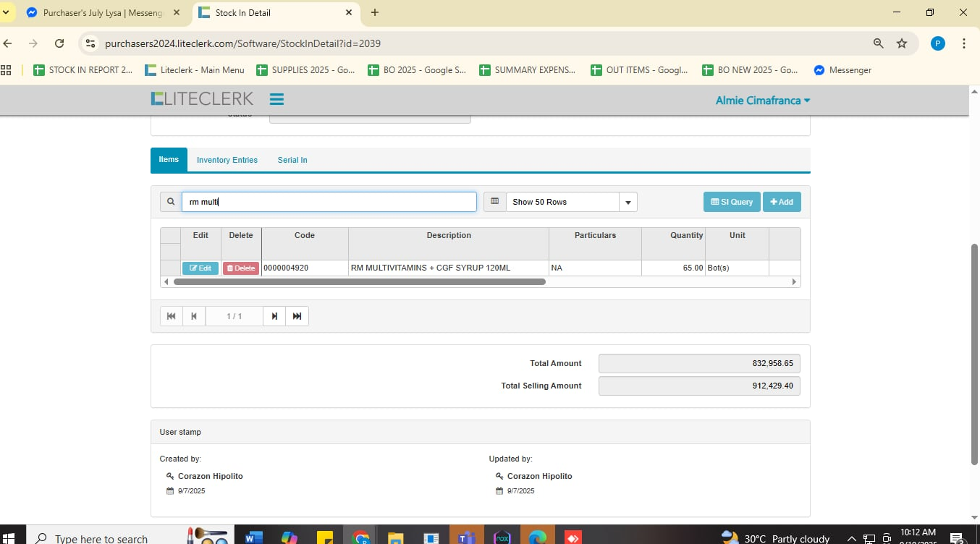Click the Edit button for RM Multivitamins
The height and width of the screenshot is (544, 980).
(200, 268)
